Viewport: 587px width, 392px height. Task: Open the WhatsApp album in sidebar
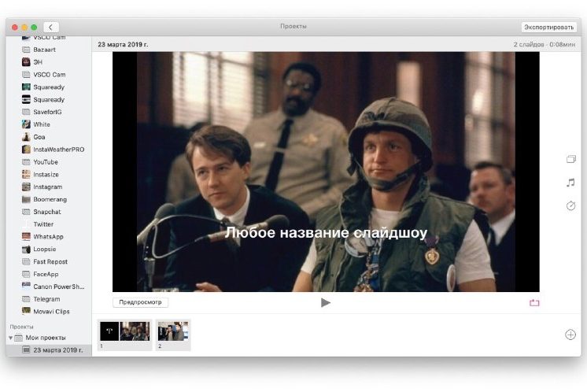point(47,236)
